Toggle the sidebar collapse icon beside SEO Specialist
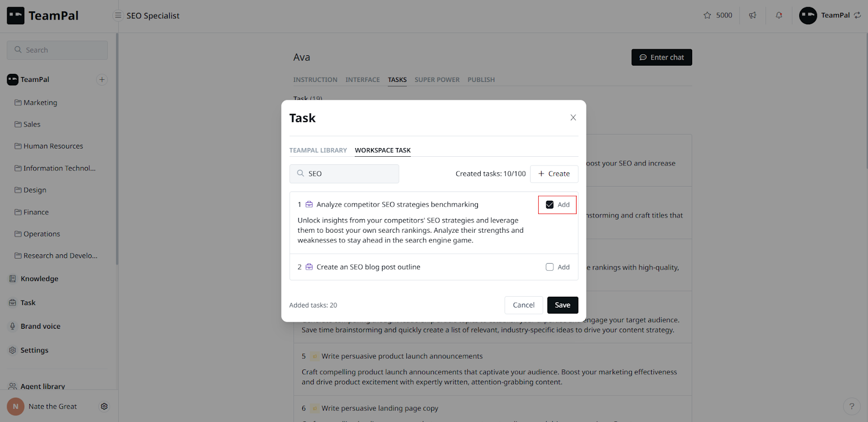Screen dimensions: 868x422 coord(118,16)
